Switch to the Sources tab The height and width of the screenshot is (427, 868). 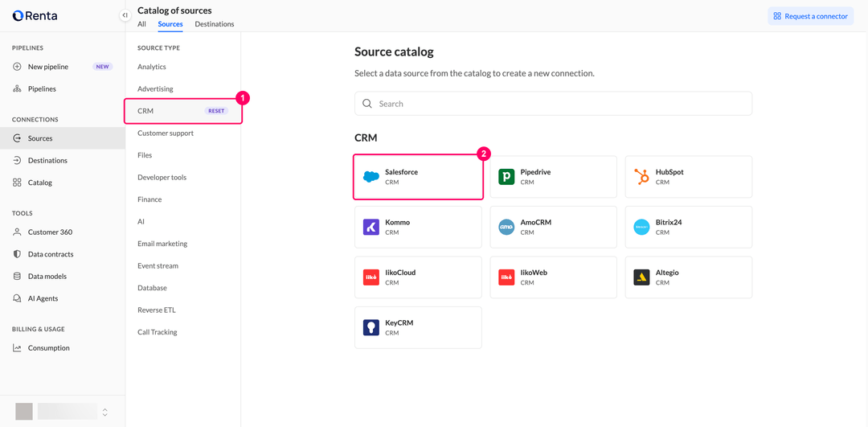170,24
